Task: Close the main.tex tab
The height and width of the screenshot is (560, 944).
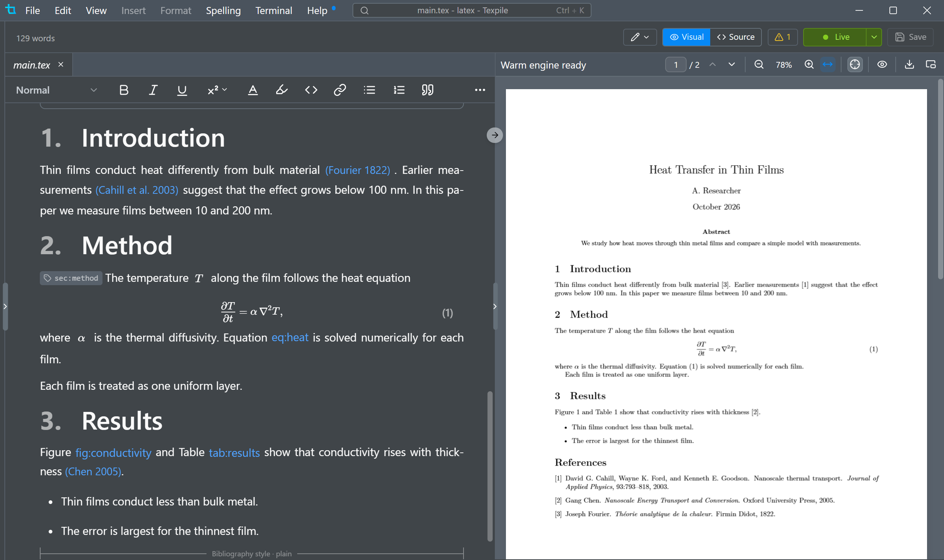Action: (61, 64)
